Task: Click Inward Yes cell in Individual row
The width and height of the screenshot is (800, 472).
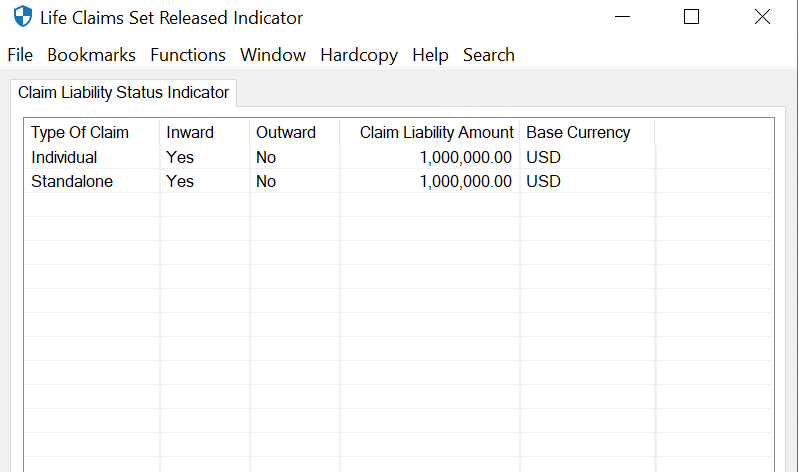Action: (x=180, y=157)
